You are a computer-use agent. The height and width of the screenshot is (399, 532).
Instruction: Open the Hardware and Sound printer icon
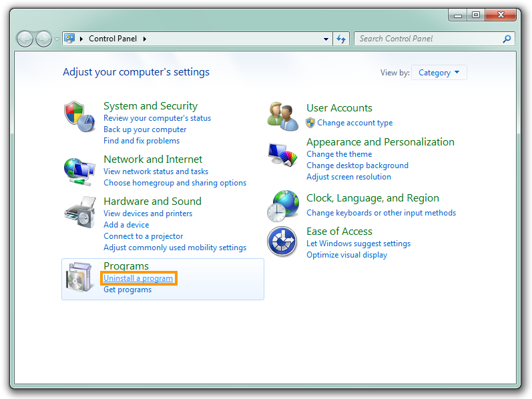click(x=79, y=214)
